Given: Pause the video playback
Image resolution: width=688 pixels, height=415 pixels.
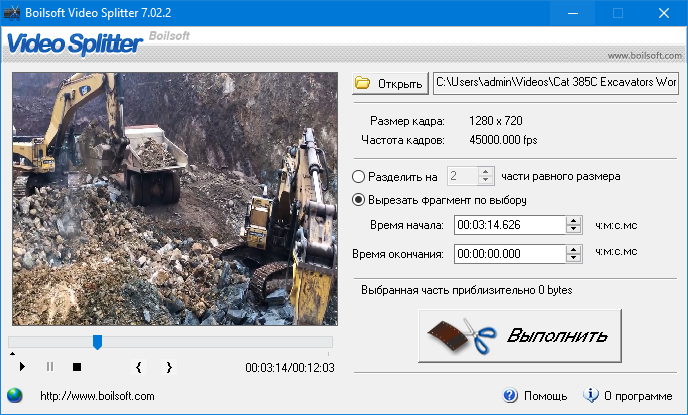Looking at the screenshot, I should click(x=50, y=367).
